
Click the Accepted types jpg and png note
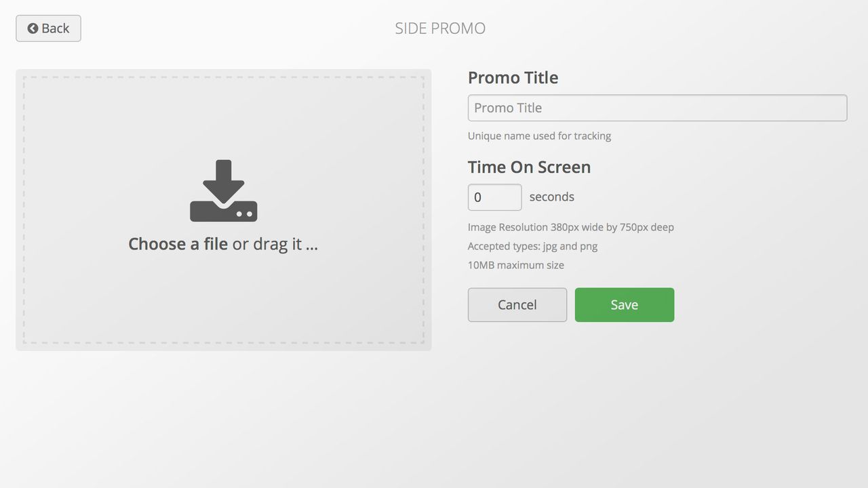coord(532,246)
